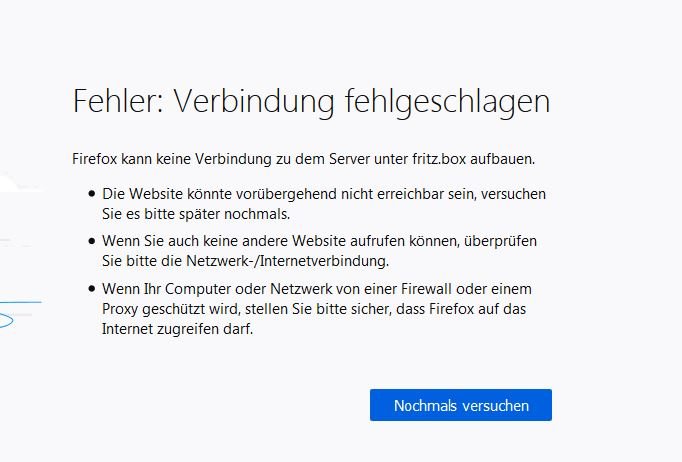Click the Nochmals versuchen button

(460, 405)
